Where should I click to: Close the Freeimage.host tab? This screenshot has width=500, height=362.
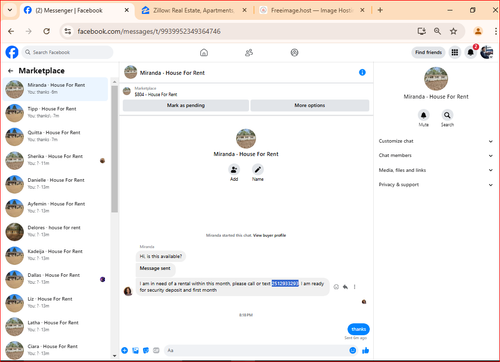(x=362, y=10)
